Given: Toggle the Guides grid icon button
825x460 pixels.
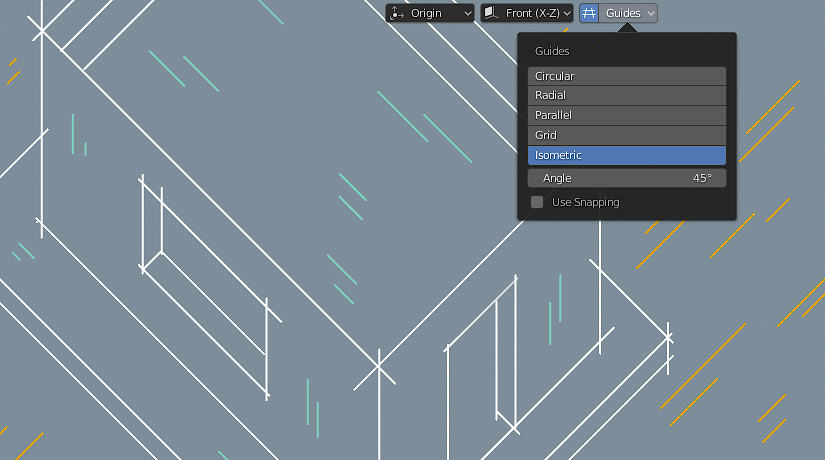Looking at the screenshot, I should click(x=589, y=13).
